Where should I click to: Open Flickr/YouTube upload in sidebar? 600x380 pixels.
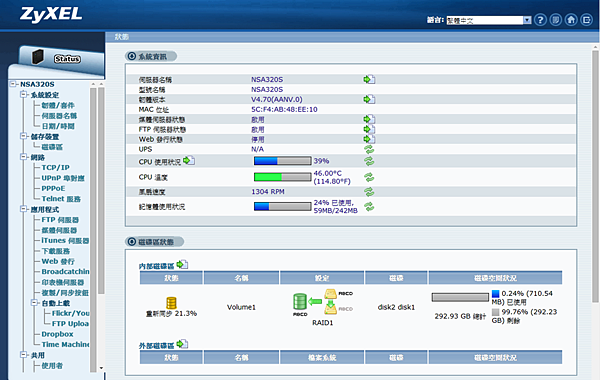70,313
